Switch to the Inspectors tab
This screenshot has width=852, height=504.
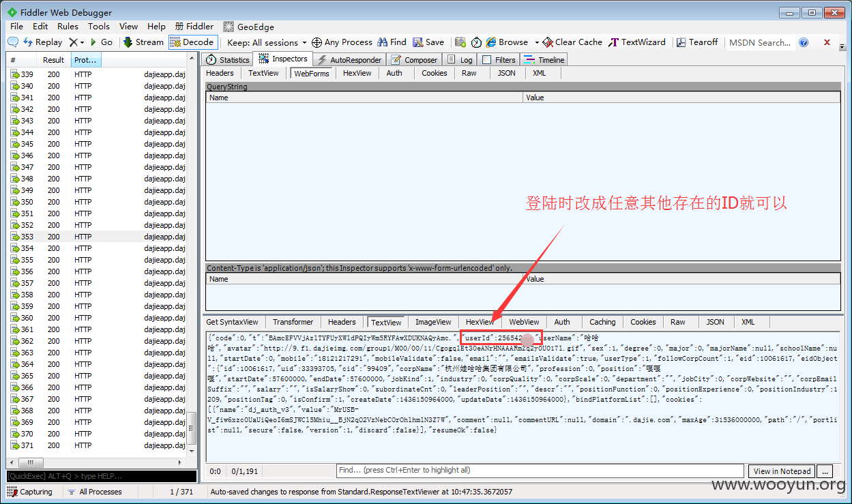[x=283, y=59]
